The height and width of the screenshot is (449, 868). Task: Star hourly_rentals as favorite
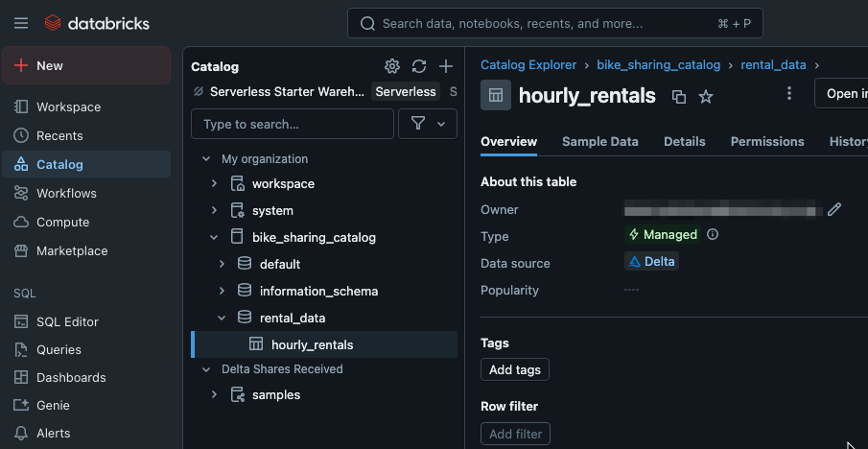pos(705,96)
